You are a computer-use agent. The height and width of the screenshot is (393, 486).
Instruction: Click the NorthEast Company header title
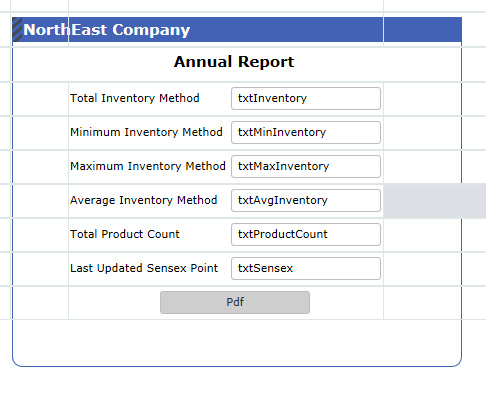click(107, 30)
